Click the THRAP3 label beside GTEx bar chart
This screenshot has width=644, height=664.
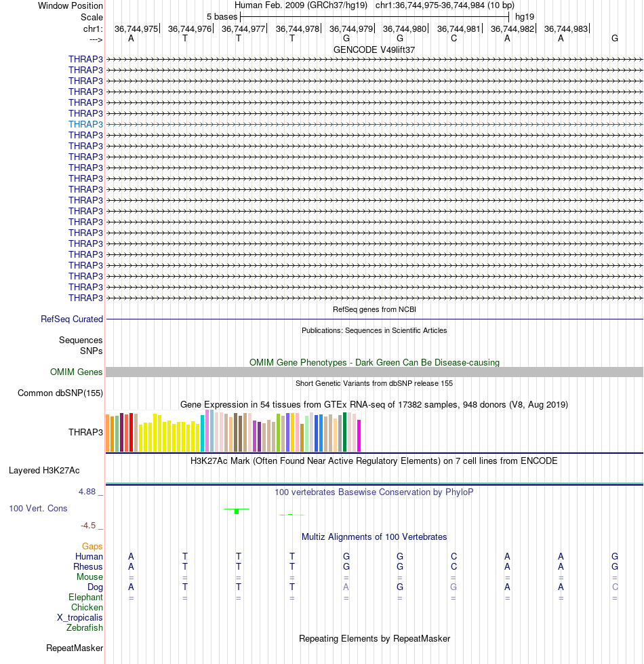(86, 432)
